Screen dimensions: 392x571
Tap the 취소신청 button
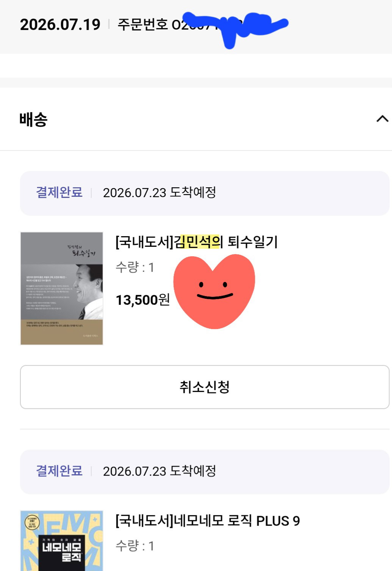pyautogui.click(x=205, y=387)
